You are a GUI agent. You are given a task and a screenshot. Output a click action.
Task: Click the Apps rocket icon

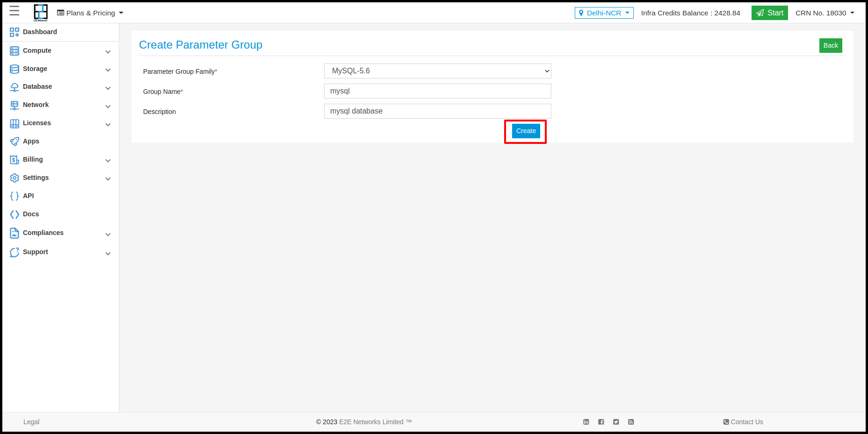point(14,141)
